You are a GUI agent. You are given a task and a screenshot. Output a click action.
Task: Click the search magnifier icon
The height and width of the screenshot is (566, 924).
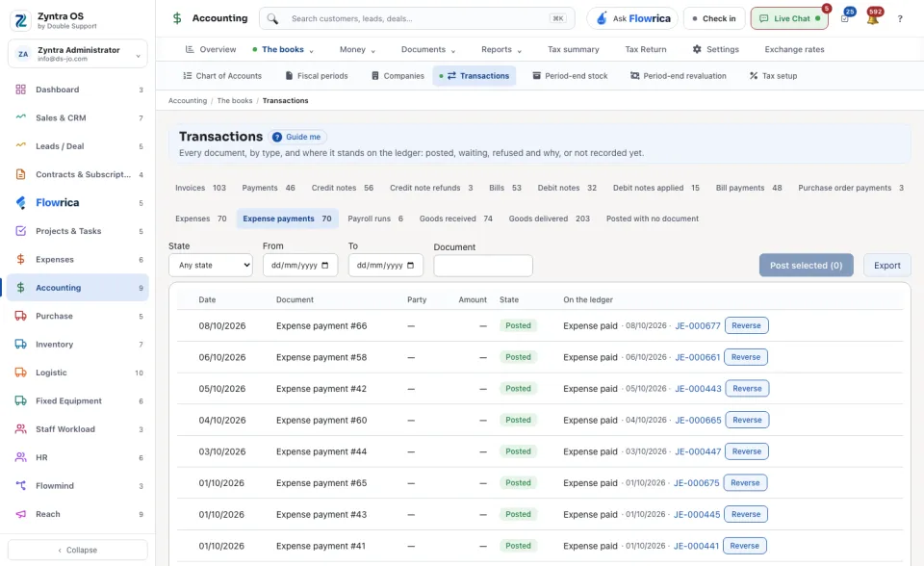(x=272, y=19)
